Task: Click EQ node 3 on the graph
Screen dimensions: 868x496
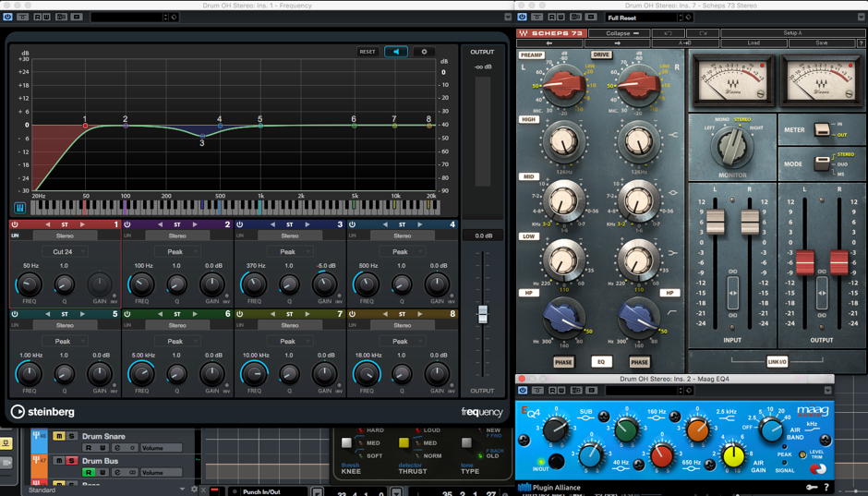Action: point(203,136)
